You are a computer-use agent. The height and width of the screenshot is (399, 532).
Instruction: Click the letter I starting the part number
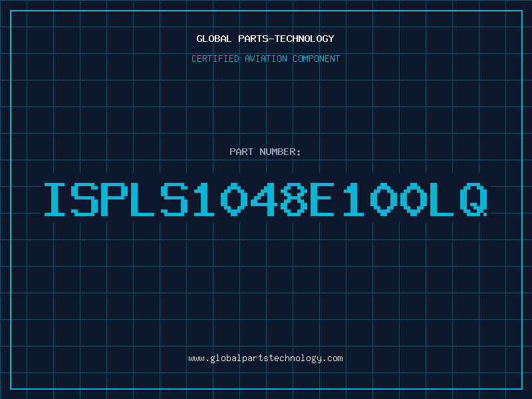[x=55, y=199]
